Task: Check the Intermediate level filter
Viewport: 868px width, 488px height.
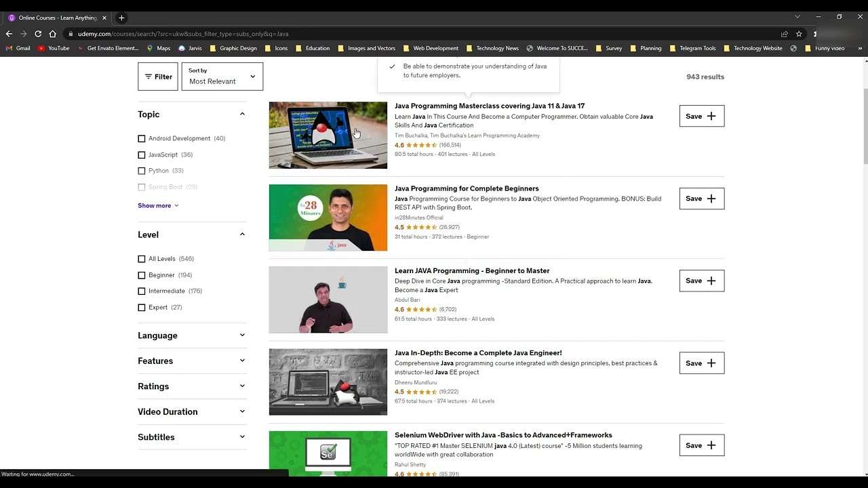Action: pos(142,291)
